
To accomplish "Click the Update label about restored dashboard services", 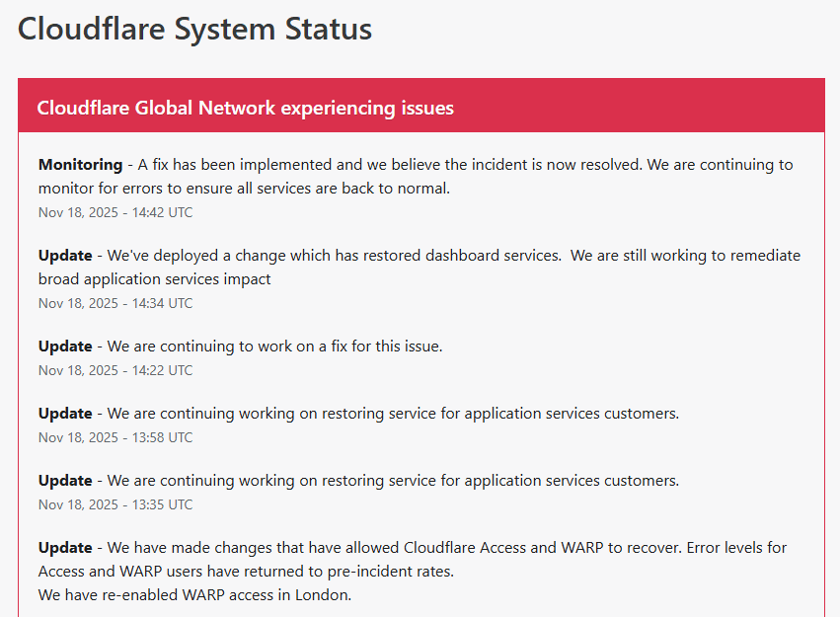I will [65, 256].
